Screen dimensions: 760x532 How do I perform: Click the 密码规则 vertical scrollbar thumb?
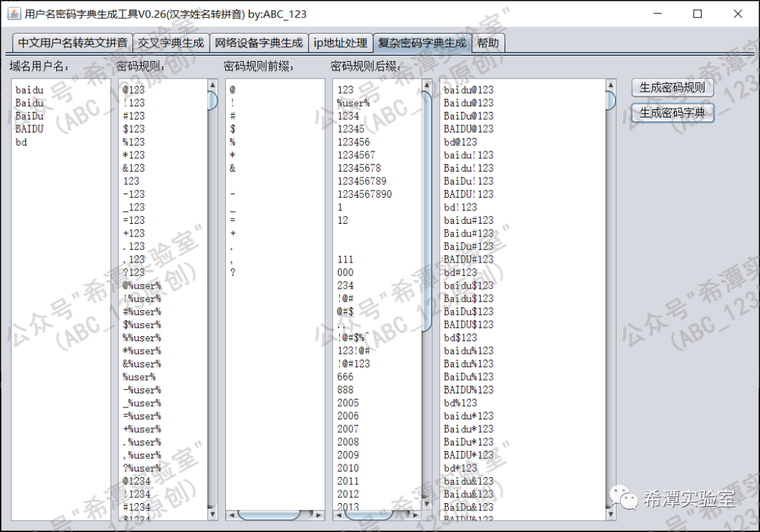(x=213, y=101)
